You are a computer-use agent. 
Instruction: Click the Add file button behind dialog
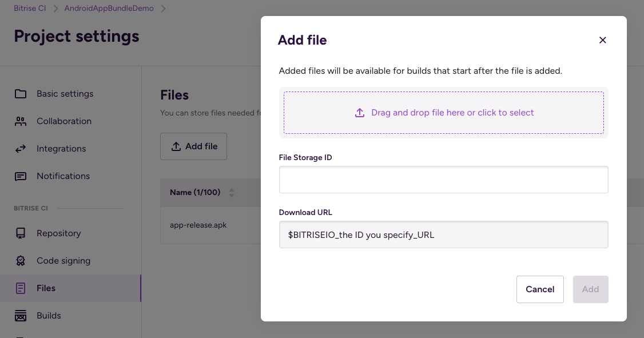click(194, 146)
